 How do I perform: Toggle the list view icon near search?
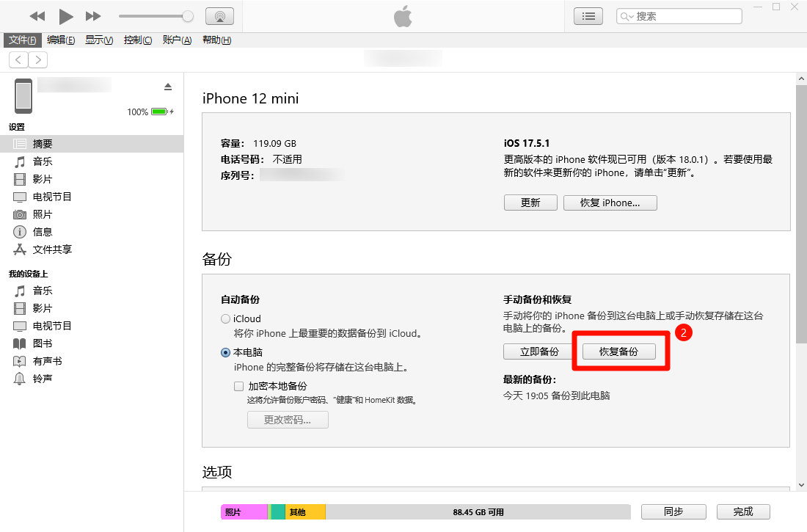tap(588, 16)
